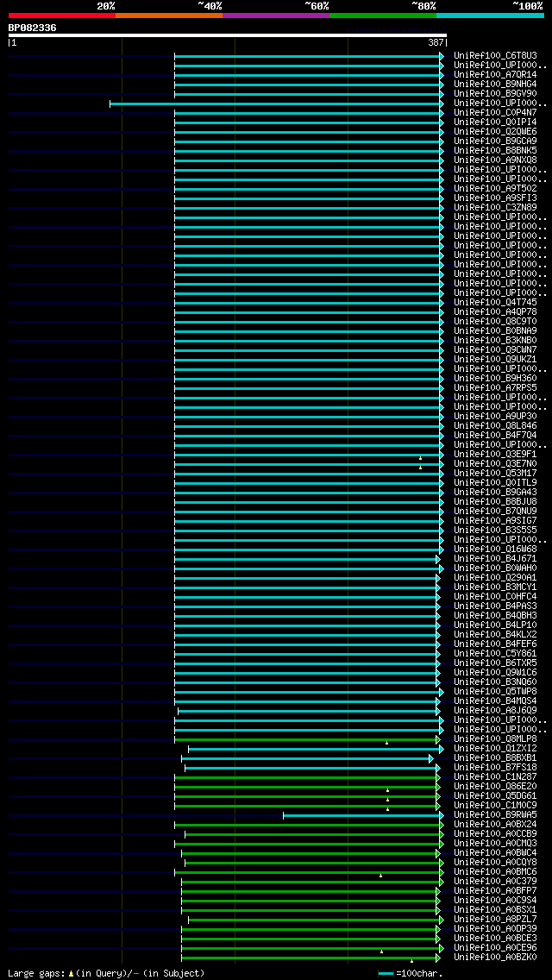Click the orange ~40% identity legend segment
552x980 pixels.
(x=169, y=15)
